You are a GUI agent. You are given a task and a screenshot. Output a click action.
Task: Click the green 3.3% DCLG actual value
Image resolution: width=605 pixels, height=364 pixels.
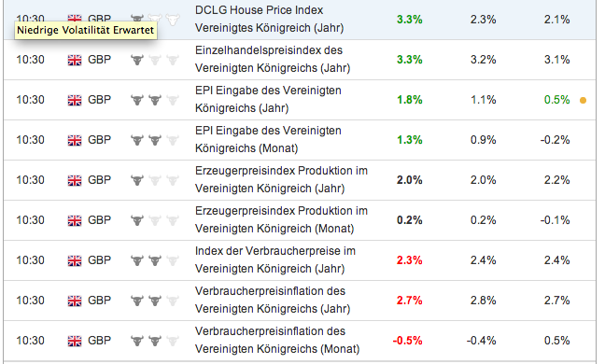(x=409, y=20)
